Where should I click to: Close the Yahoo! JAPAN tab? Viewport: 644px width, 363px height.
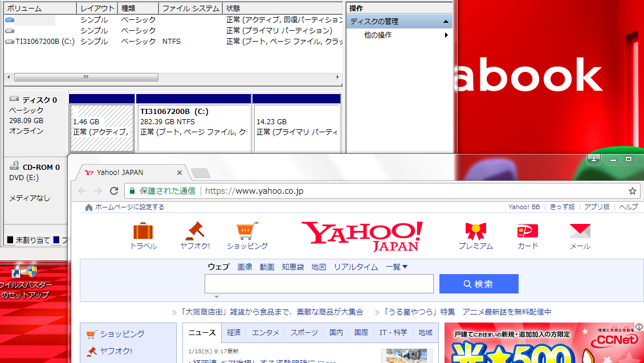pos(180,173)
